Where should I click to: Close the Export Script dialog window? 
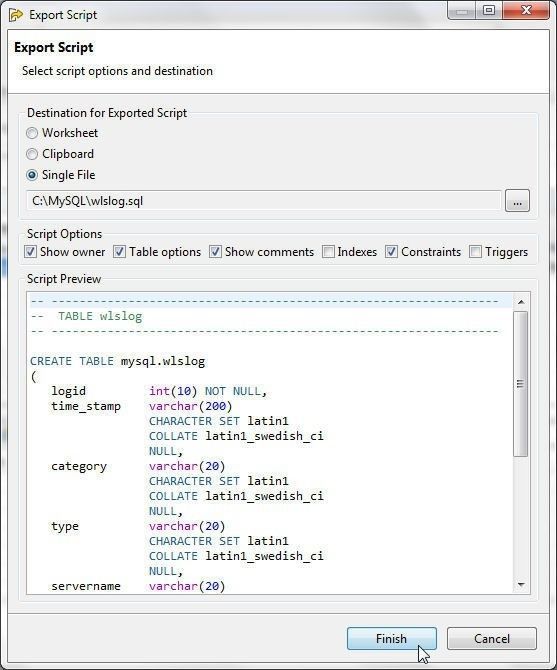tap(526, 10)
